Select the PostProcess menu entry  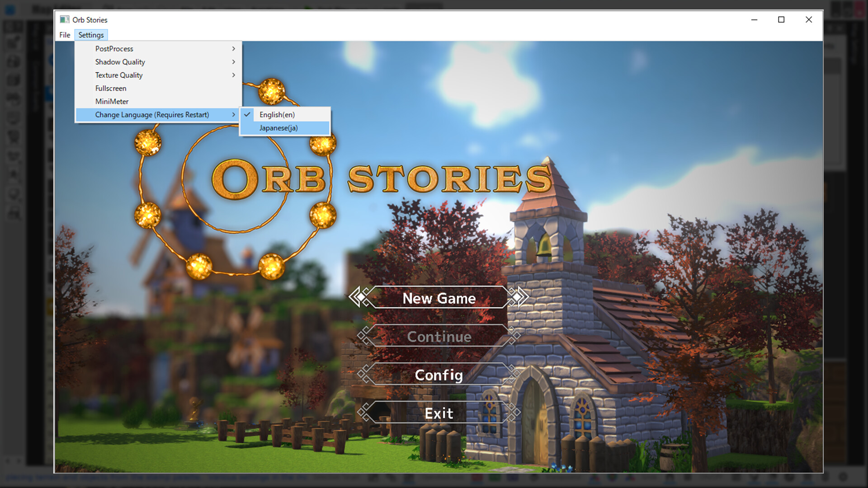113,49
